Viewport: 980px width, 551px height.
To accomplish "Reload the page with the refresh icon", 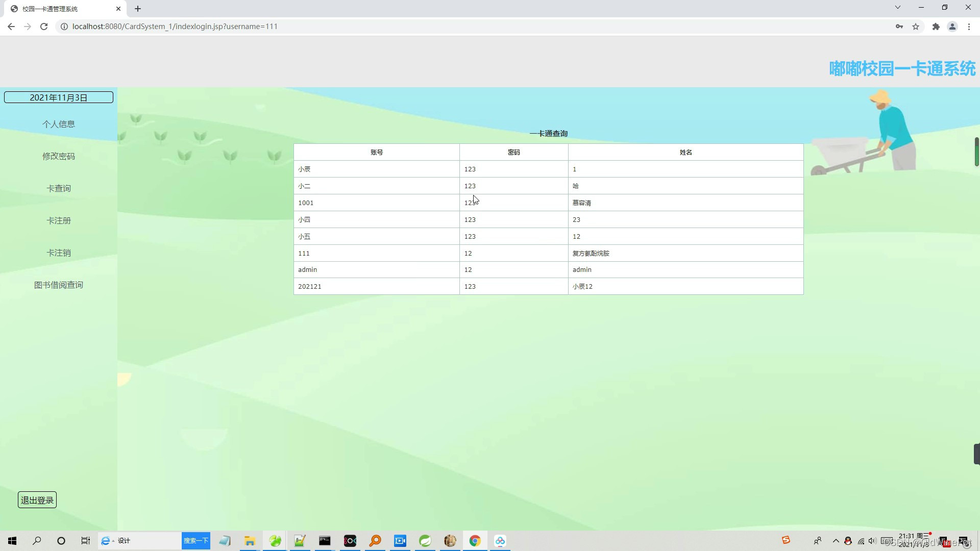I will (x=44, y=27).
